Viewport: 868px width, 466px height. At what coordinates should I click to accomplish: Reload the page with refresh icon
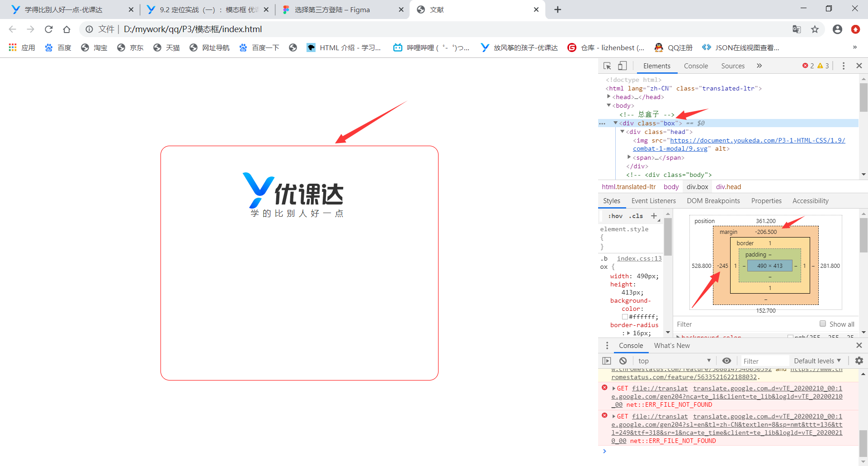pyautogui.click(x=49, y=29)
